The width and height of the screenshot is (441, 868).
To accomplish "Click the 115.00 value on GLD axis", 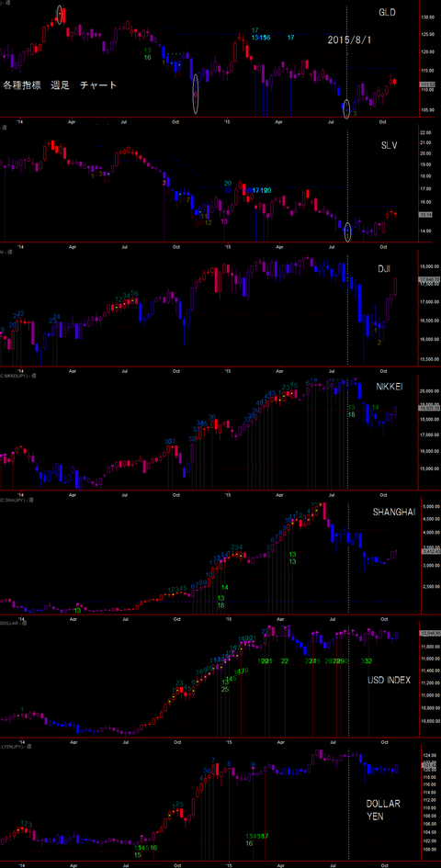I will pos(427,71).
